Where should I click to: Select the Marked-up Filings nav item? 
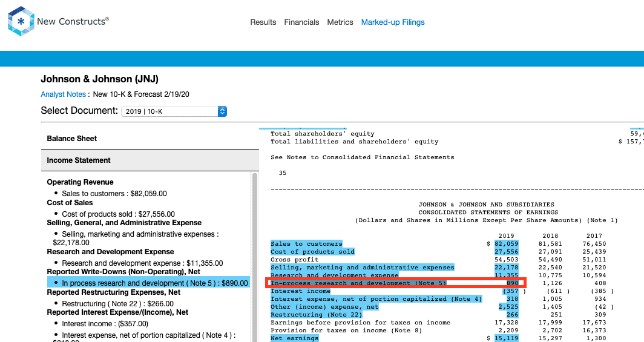pos(393,22)
